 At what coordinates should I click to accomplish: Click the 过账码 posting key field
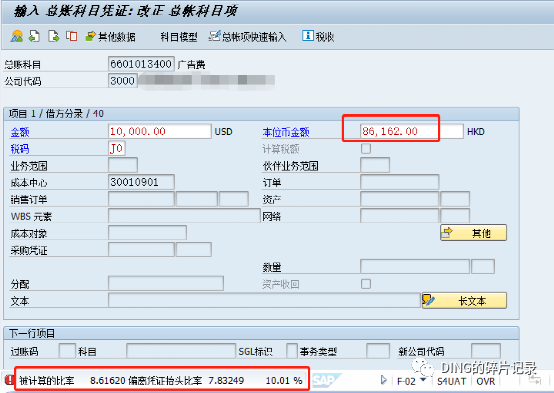tap(67, 351)
